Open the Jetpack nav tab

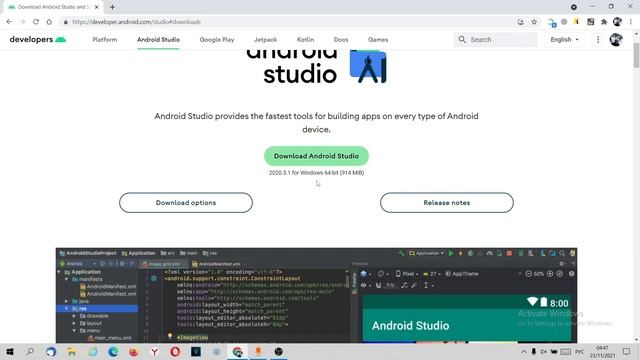tap(265, 40)
